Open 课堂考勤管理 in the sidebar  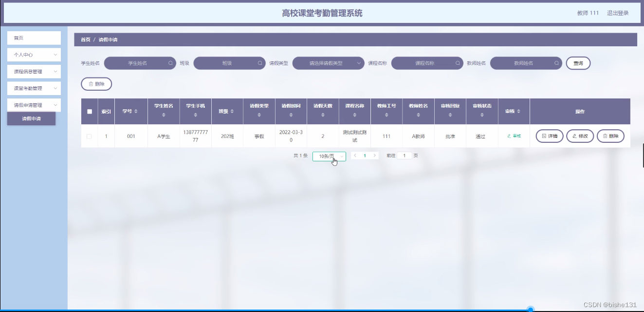point(33,88)
